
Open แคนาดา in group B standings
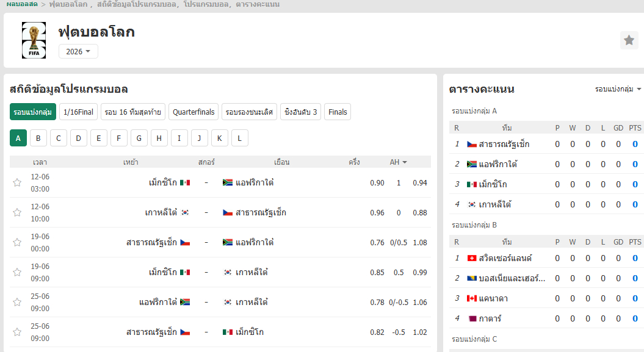click(x=493, y=298)
